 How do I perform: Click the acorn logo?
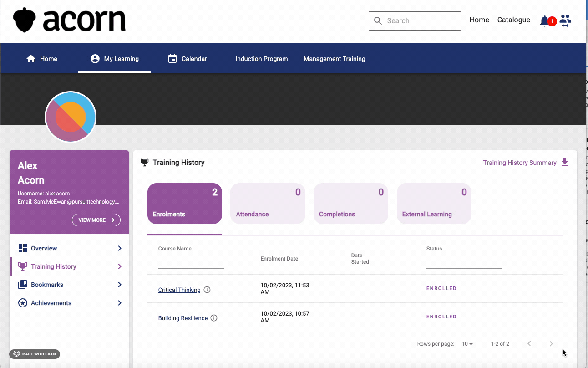point(69,20)
